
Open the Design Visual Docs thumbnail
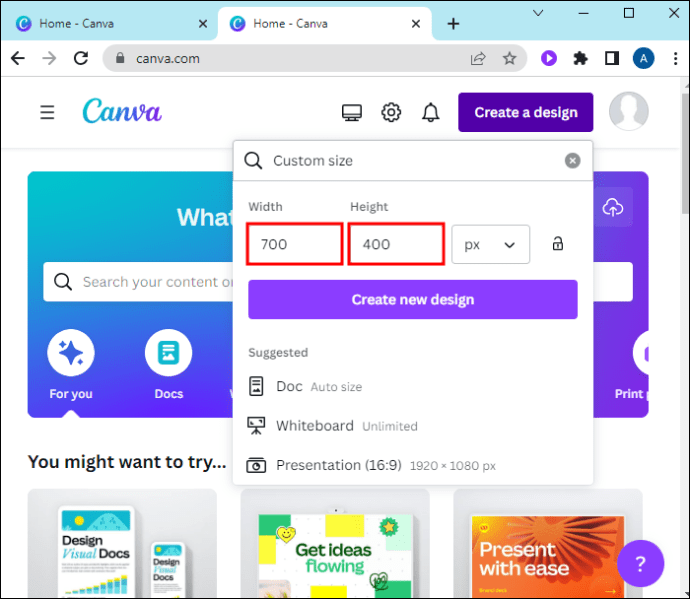pos(122,543)
